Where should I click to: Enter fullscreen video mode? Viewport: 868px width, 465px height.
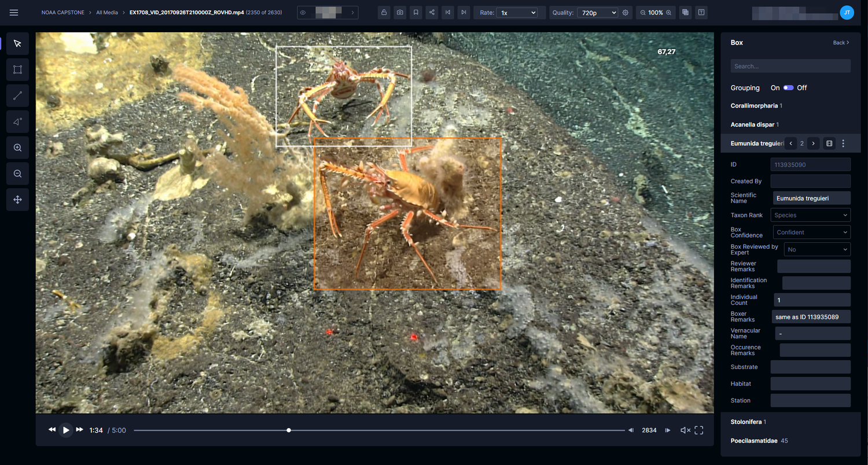[698, 430]
